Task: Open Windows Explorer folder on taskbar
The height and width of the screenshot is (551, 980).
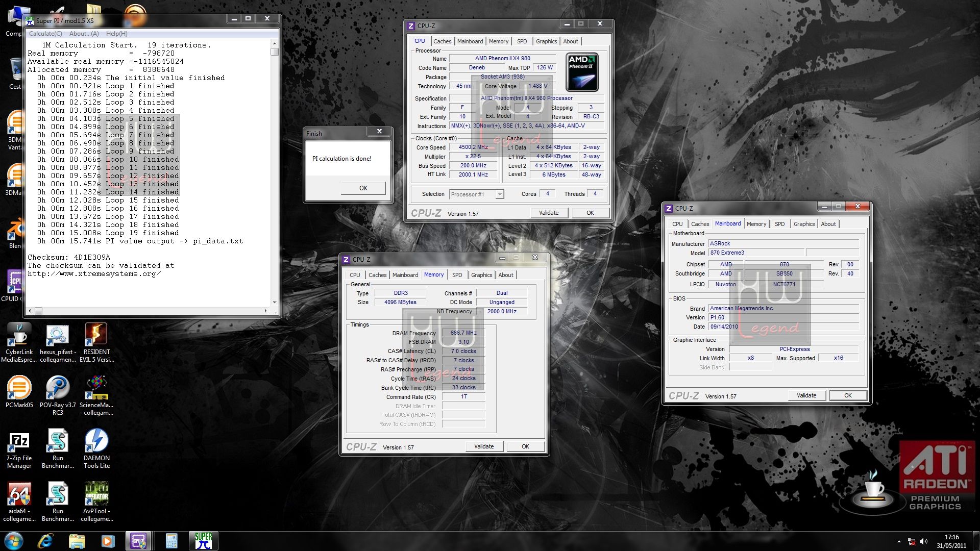Action: [77, 541]
